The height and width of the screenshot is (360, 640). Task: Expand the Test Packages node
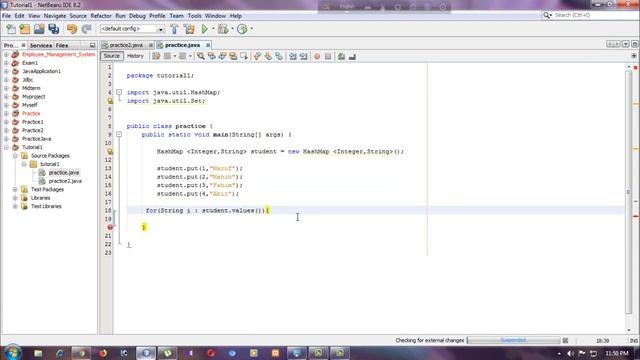coord(15,189)
